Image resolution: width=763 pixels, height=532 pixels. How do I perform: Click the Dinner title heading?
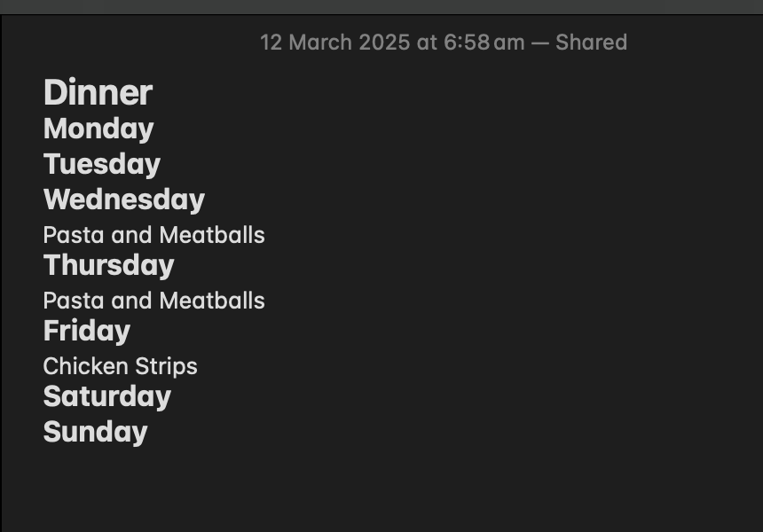[x=98, y=92]
